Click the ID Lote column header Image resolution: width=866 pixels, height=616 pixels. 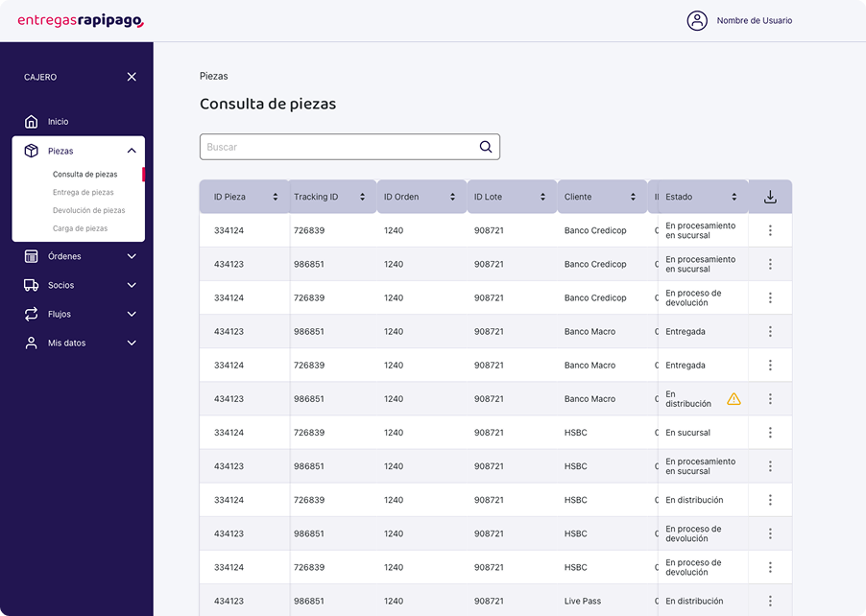pyautogui.click(x=512, y=197)
